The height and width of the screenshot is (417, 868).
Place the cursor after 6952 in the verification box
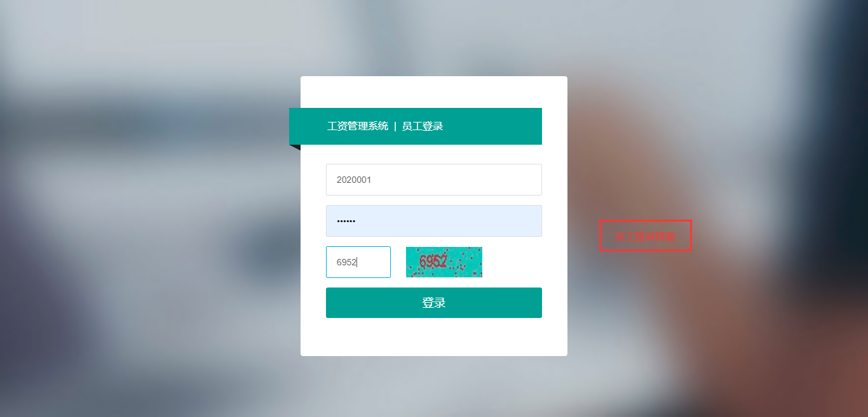358,262
